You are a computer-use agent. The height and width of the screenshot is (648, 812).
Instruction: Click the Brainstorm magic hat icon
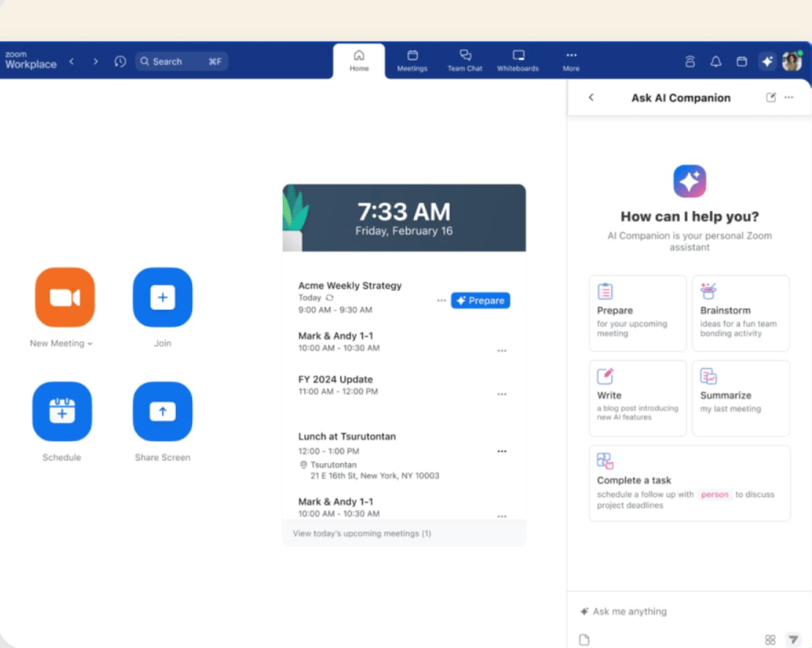click(x=708, y=291)
